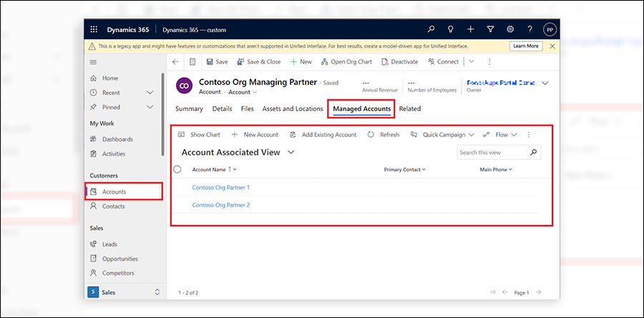Click the Connect command
644x318 pixels.
pyautogui.click(x=443, y=62)
